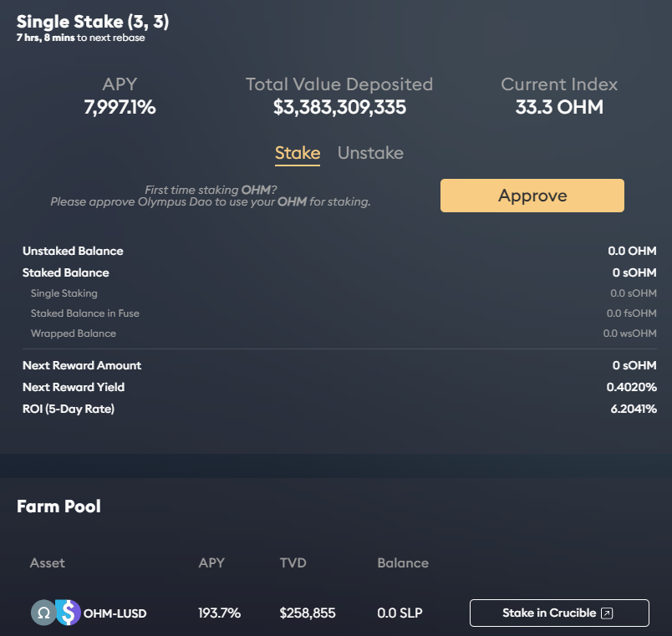This screenshot has width=672, height=636.
Task: Switch to the Unstake tab
Action: coord(370,153)
